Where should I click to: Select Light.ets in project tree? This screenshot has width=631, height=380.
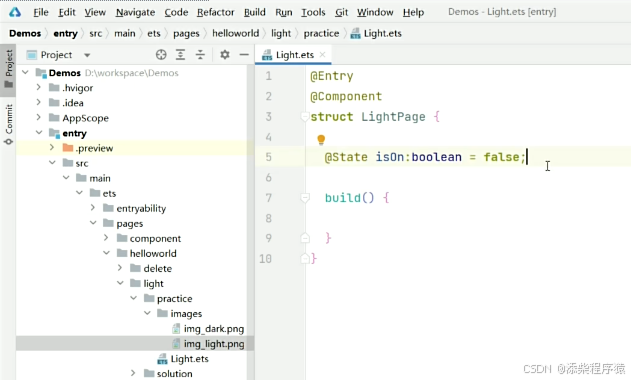coord(189,359)
